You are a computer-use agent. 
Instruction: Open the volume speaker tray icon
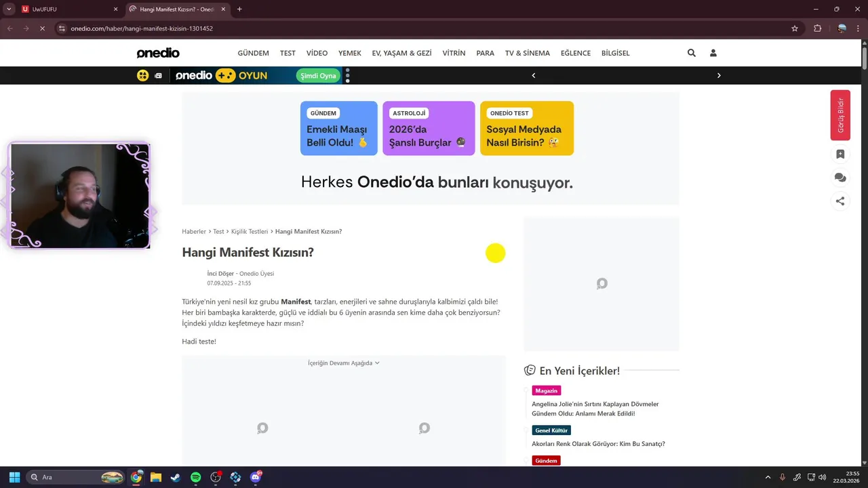(823, 477)
